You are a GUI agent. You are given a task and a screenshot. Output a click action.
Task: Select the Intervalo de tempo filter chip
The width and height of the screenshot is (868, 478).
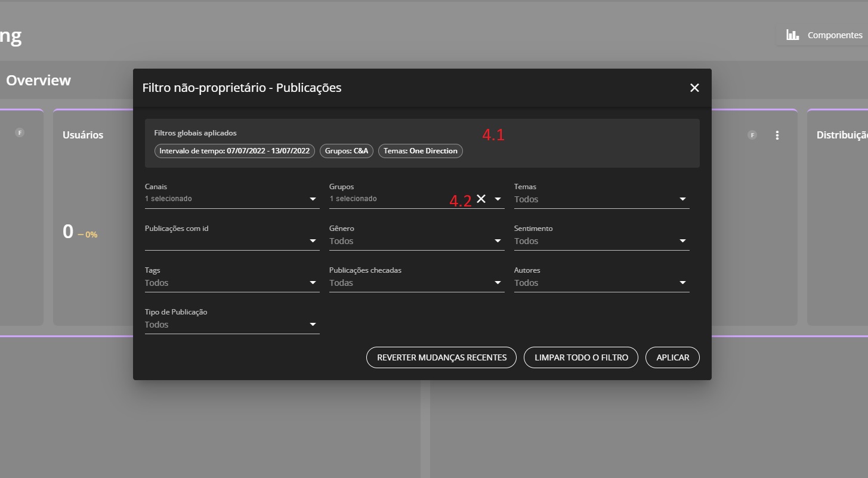(234, 151)
